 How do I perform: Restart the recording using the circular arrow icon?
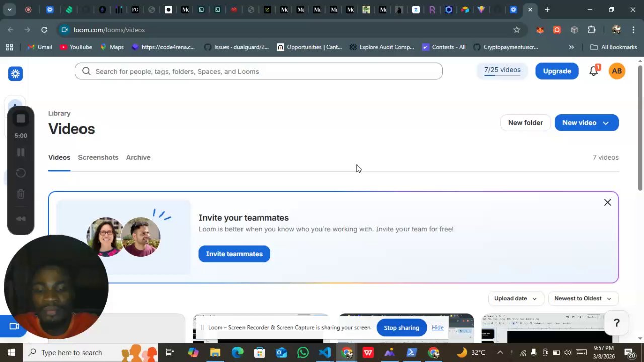tap(21, 173)
